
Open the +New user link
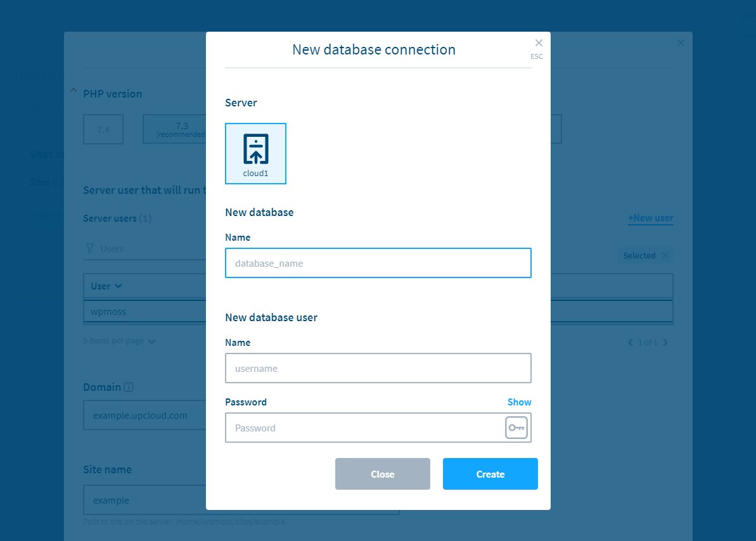pyautogui.click(x=650, y=218)
